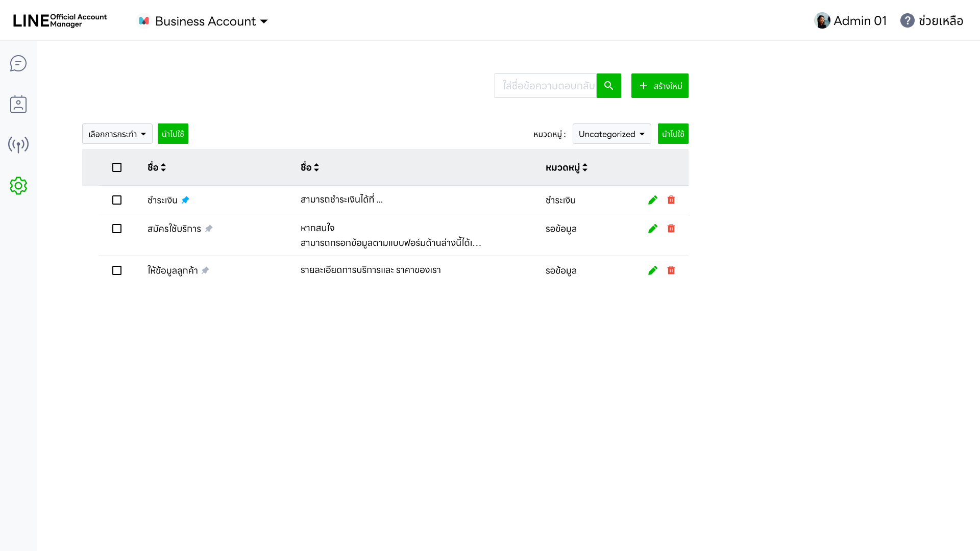Image resolution: width=980 pixels, height=551 pixels.
Task: Open the เลือกการกระทำ action dropdown
Action: pyautogui.click(x=117, y=134)
